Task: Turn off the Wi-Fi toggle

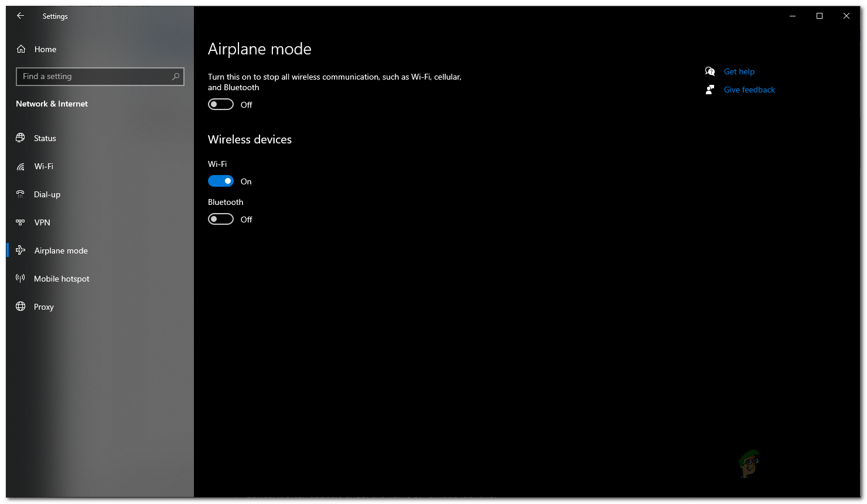Action: click(221, 181)
